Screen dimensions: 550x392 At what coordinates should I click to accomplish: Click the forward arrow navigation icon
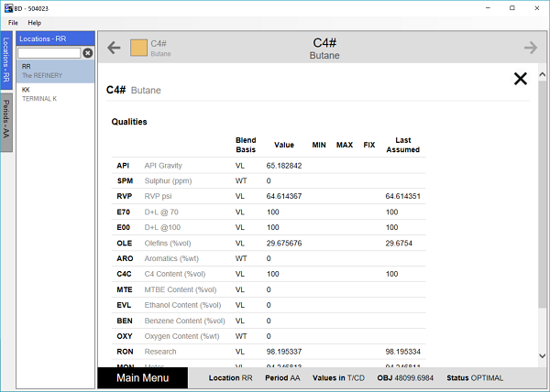point(530,48)
